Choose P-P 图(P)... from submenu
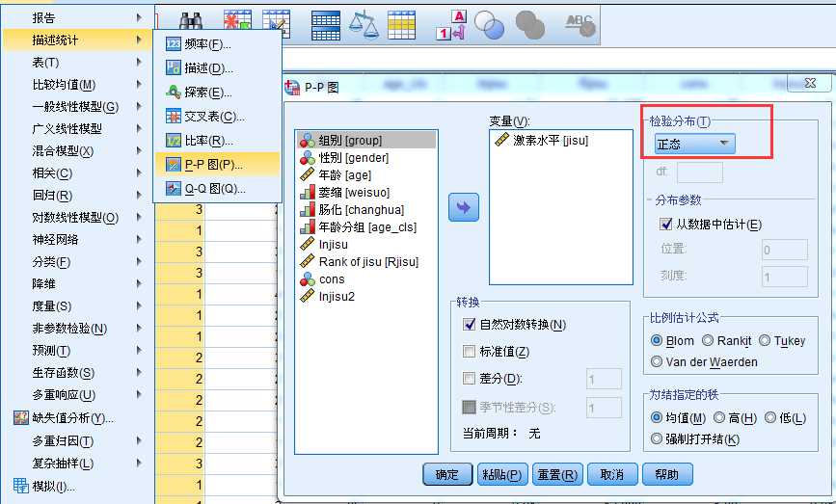Viewport: 836px width, 504px height. [218, 164]
